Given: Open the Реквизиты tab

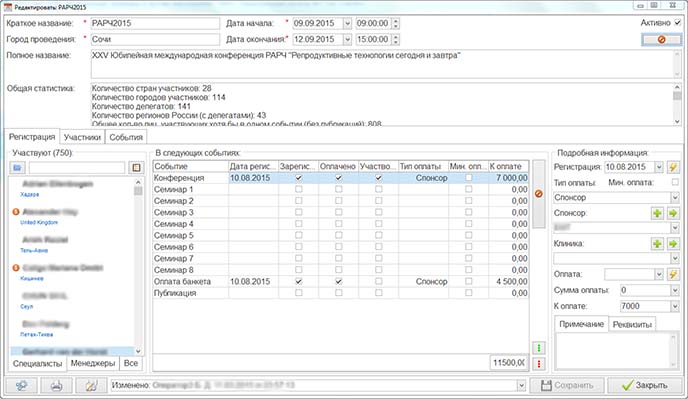Looking at the screenshot, I should 632,325.
